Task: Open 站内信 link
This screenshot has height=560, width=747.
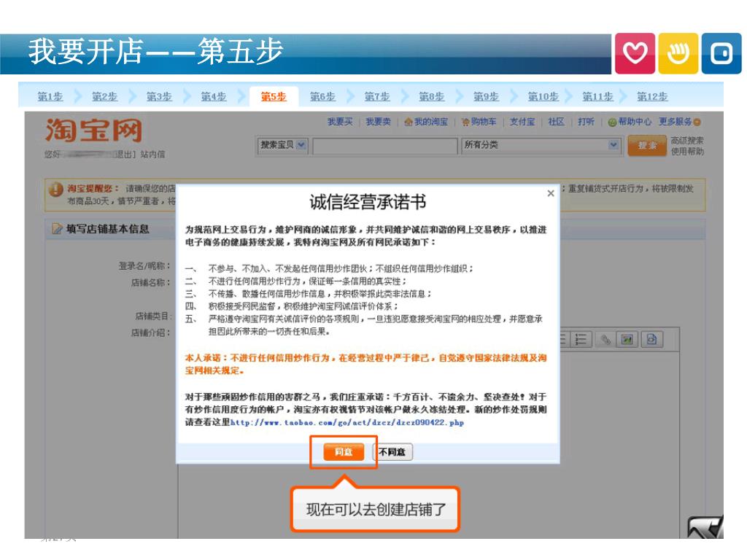Action: click(x=152, y=155)
